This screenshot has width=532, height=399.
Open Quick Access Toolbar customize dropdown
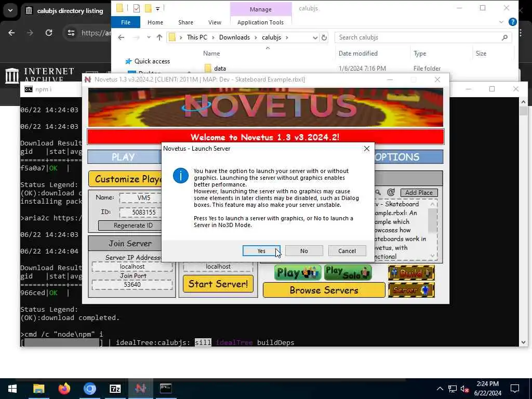(158, 9)
